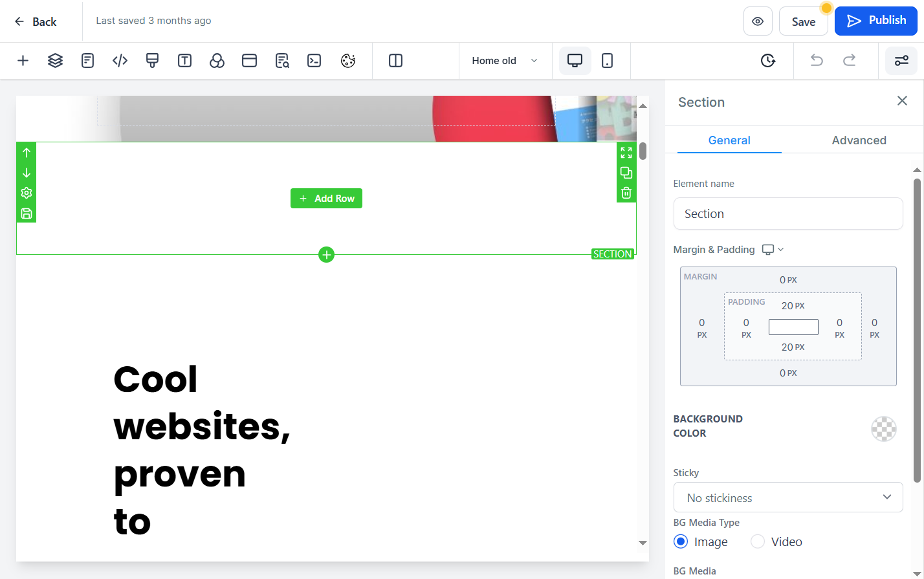The height and width of the screenshot is (579, 924).
Task: Open the pages document icon
Action: [87, 61]
